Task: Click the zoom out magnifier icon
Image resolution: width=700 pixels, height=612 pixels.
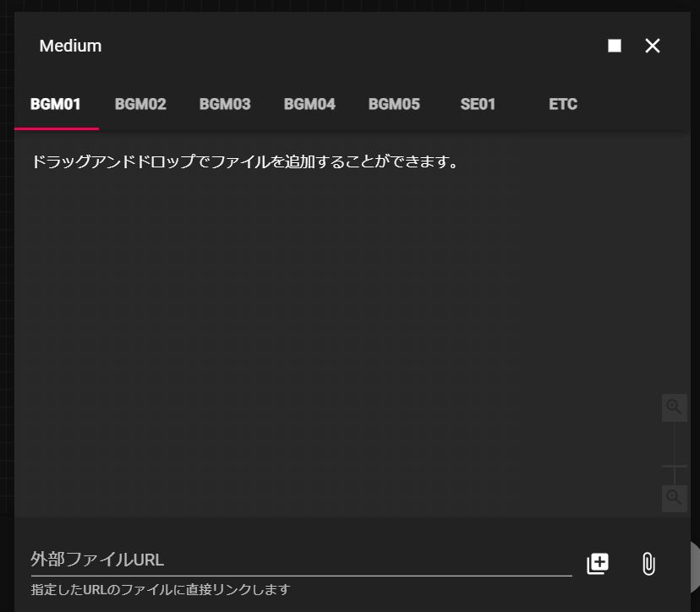Action: pos(674,497)
